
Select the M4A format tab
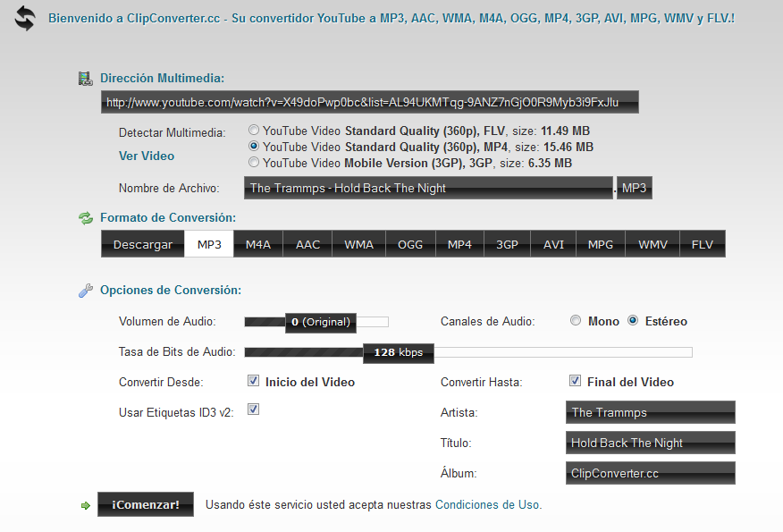258,244
